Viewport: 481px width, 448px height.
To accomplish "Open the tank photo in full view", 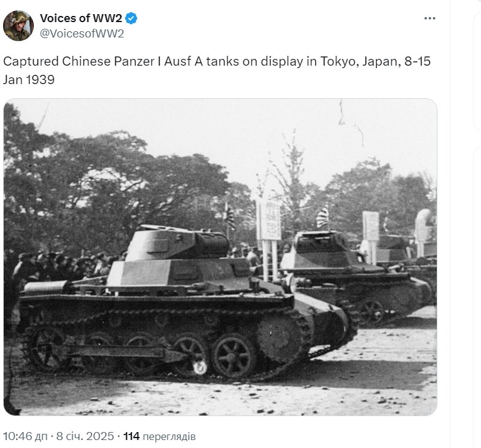I will (220, 257).
